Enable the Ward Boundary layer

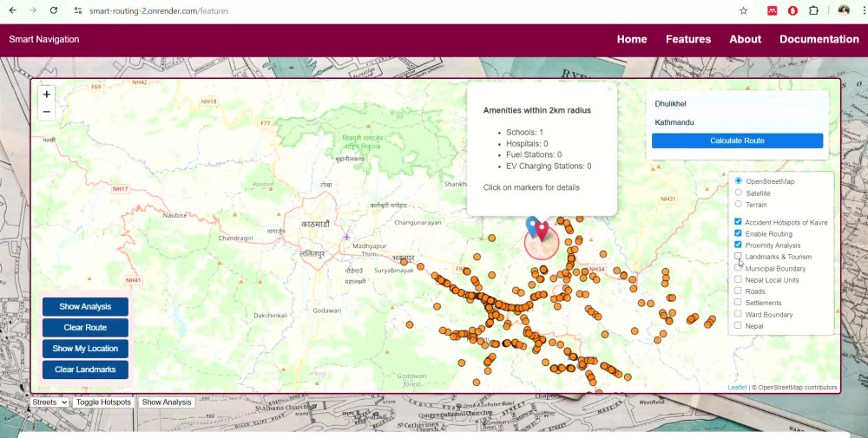(x=738, y=314)
